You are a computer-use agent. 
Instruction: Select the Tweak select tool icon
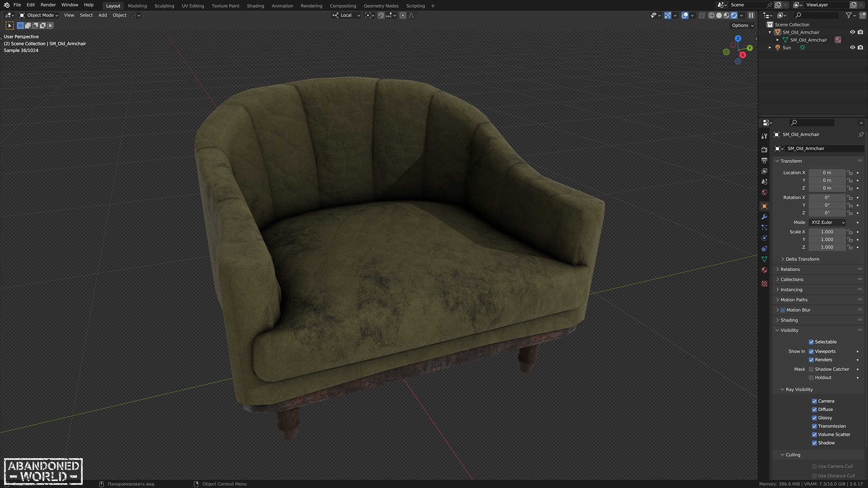pos(9,25)
